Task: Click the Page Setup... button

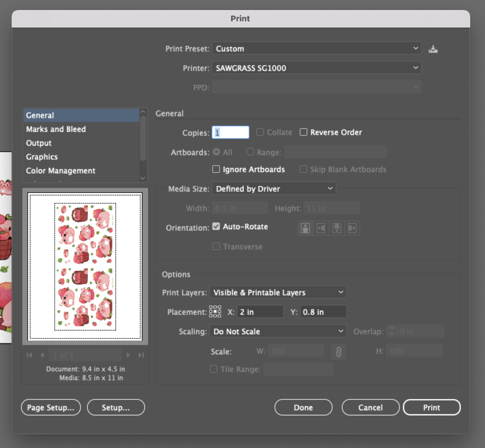Action: [51, 407]
